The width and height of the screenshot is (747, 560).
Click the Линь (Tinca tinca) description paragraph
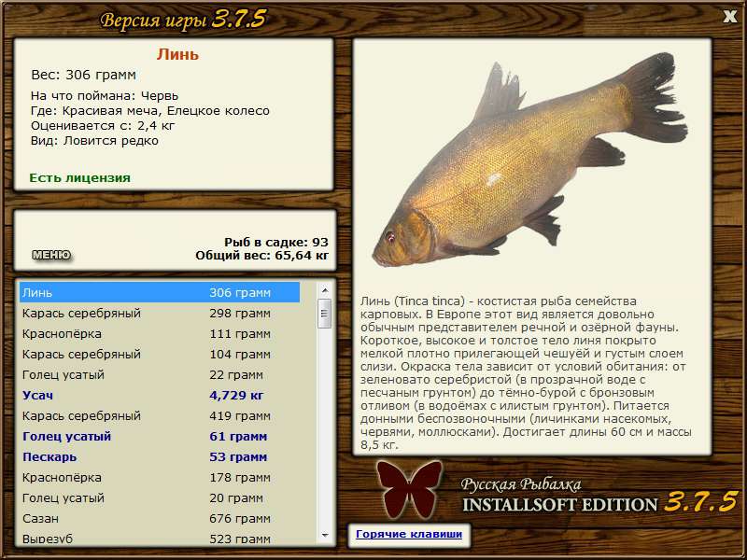click(x=526, y=372)
